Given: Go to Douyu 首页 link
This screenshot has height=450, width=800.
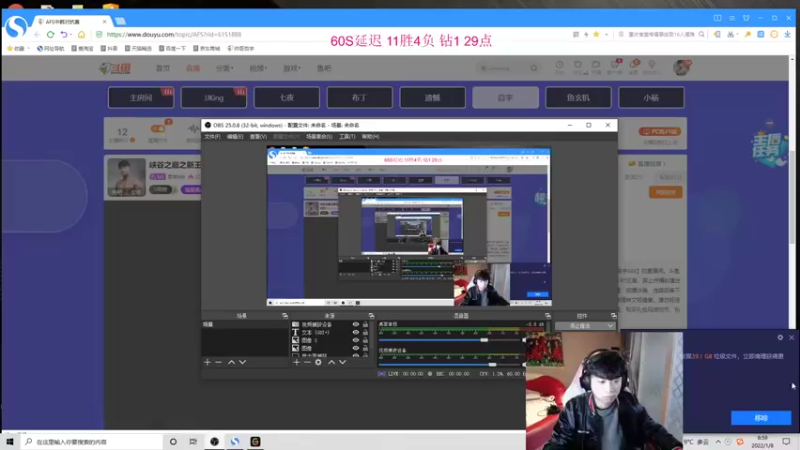Looking at the screenshot, I should [x=163, y=68].
